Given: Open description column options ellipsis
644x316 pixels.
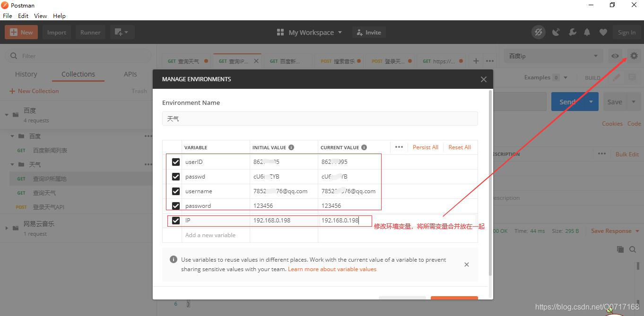Looking at the screenshot, I should (x=601, y=154).
